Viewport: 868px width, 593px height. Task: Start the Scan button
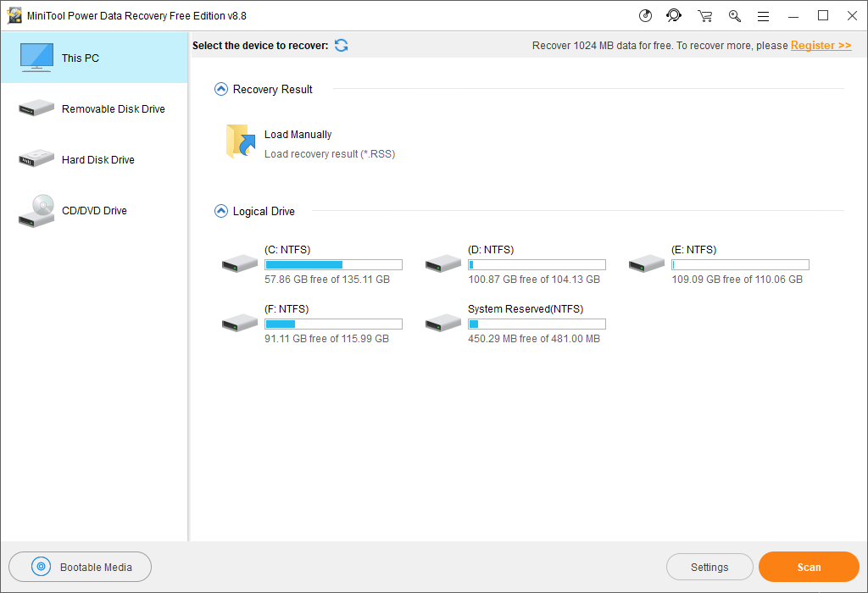(x=809, y=567)
